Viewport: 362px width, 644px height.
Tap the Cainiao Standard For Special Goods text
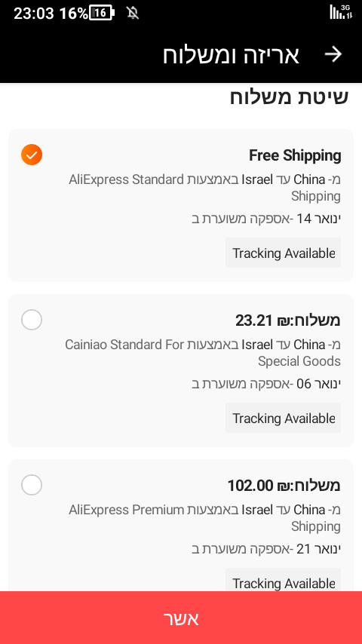click(x=203, y=353)
